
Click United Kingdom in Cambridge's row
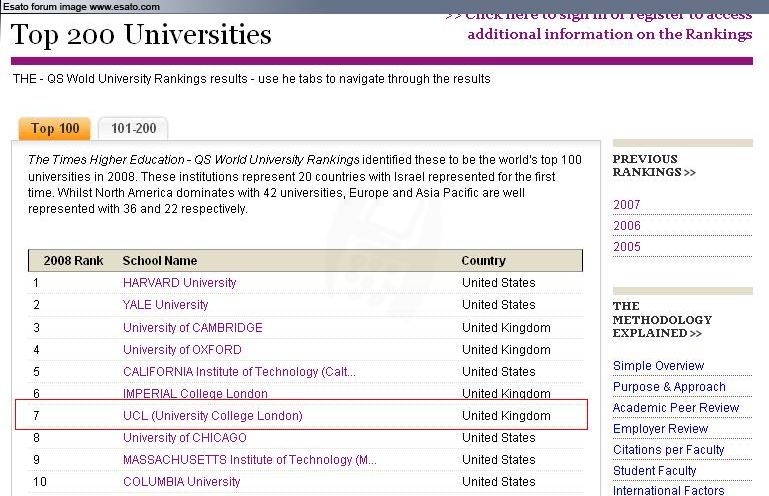tap(506, 328)
